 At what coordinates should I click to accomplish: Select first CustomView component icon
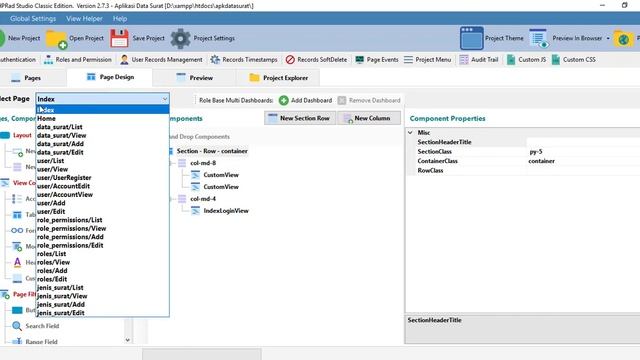(196, 175)
